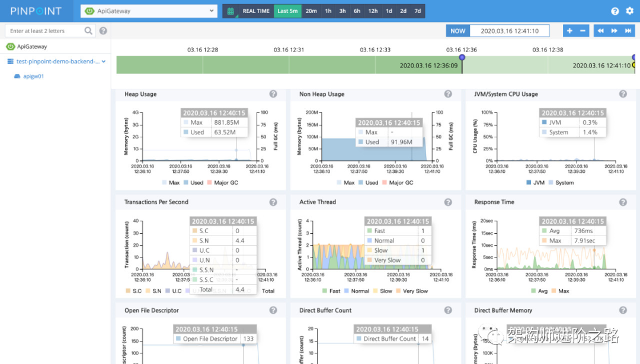Open the settings gear icon
The height and width of the screenshot is (364, 640).
(630, 11)
